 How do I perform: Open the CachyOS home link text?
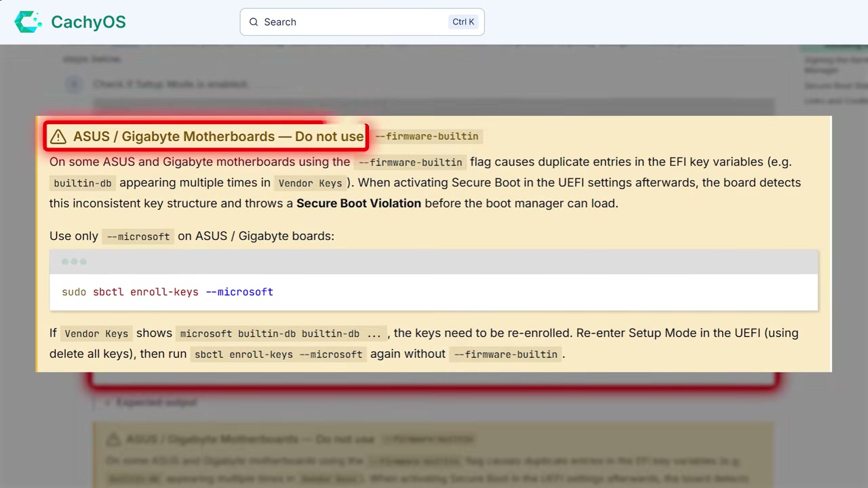(88, 22)
